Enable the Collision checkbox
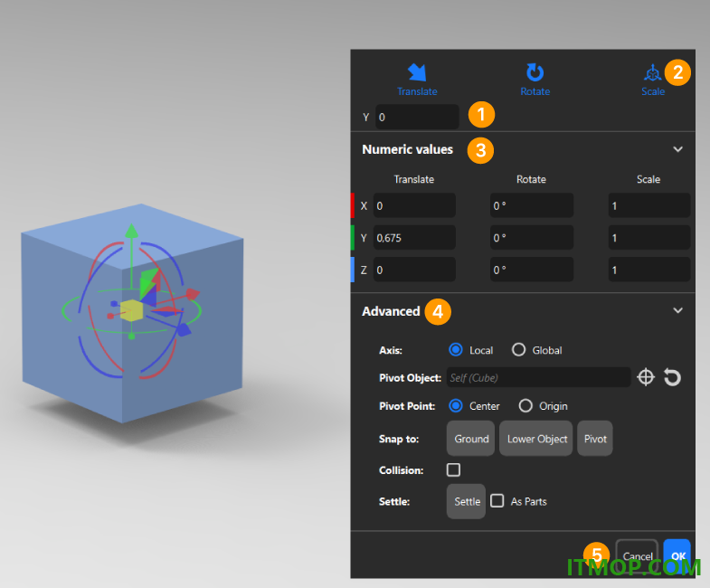This screenshot has height=588, width=710. tap(453, 469)
